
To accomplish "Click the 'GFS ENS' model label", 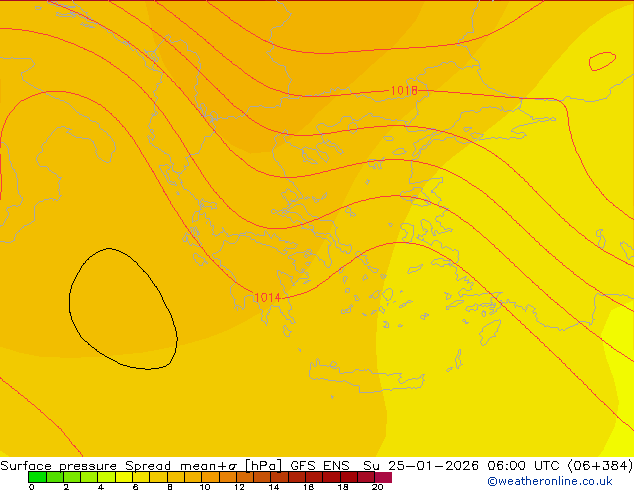I will pos(320,466).
